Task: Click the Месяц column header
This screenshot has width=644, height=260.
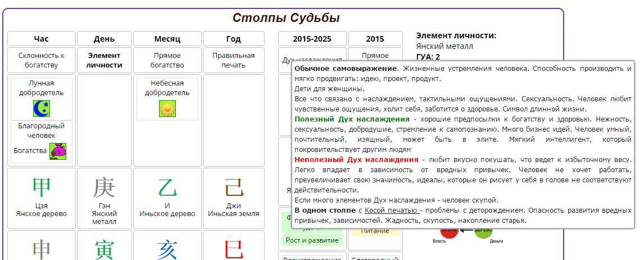Action: [167, 39]
